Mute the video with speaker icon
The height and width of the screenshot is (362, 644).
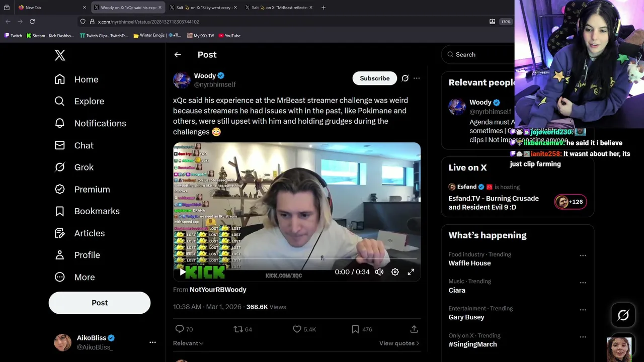click(x=379, y=272)
